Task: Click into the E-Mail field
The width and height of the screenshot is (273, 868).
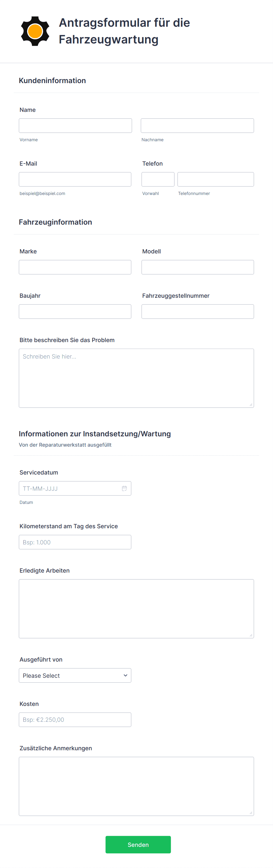Action: pos(75,179)
